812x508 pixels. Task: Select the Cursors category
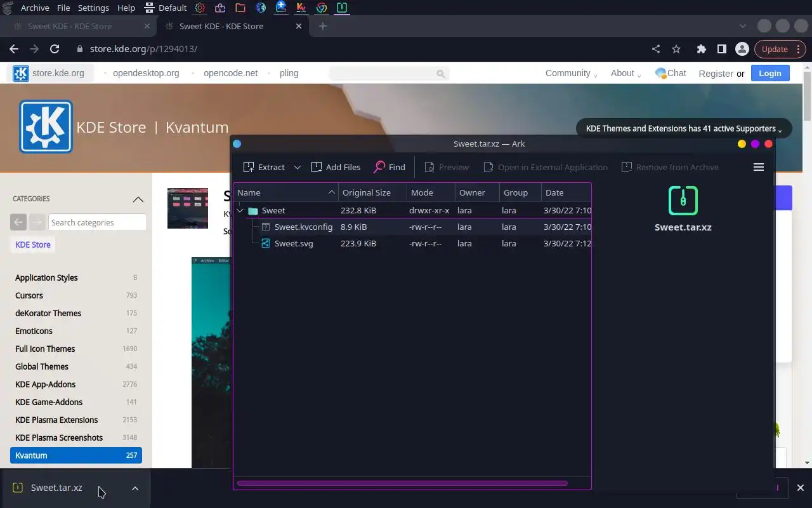click(x=29, y=295)
